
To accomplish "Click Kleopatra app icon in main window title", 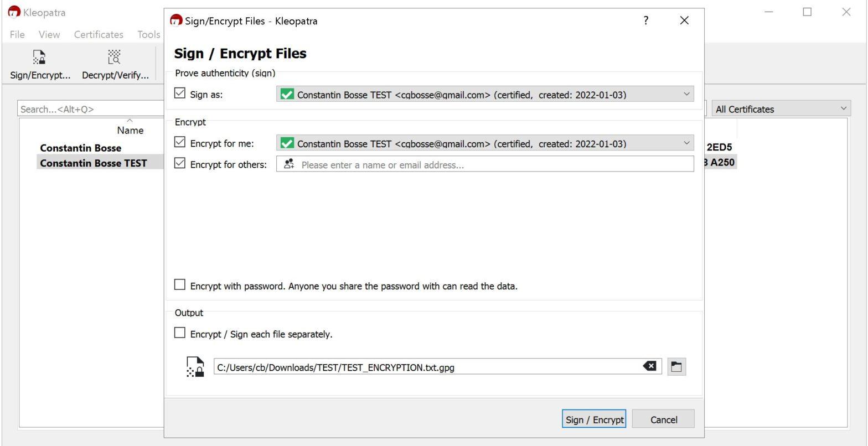I will 14,12.
